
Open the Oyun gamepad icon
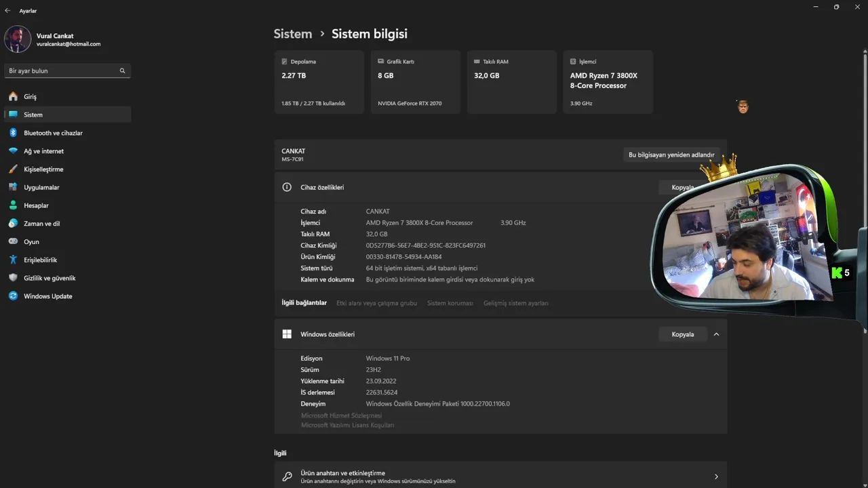tap(13, 242)
